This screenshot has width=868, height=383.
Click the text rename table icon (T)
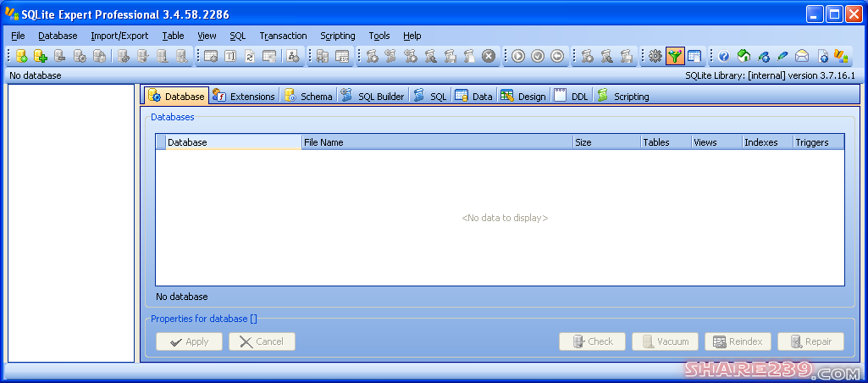point(230,56)
